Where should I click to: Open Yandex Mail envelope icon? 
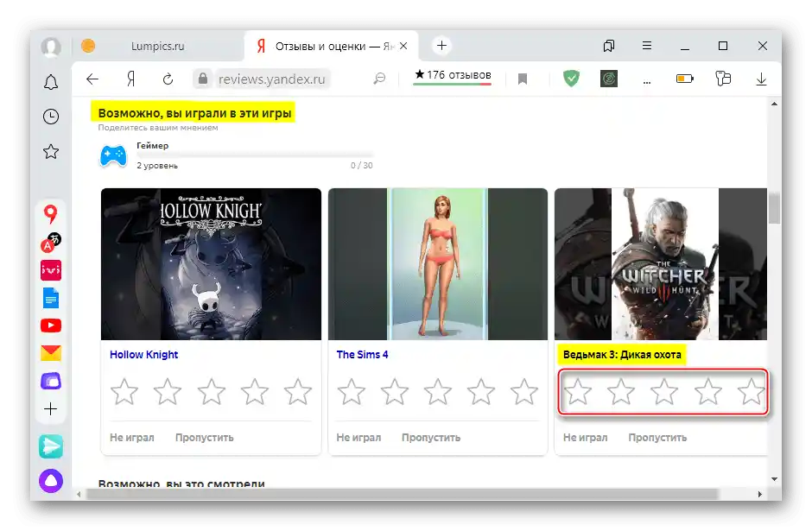coord(51,353)
